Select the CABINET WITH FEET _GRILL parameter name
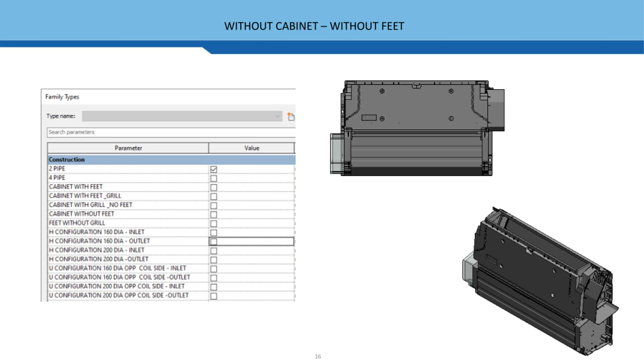 click(85, 196)
